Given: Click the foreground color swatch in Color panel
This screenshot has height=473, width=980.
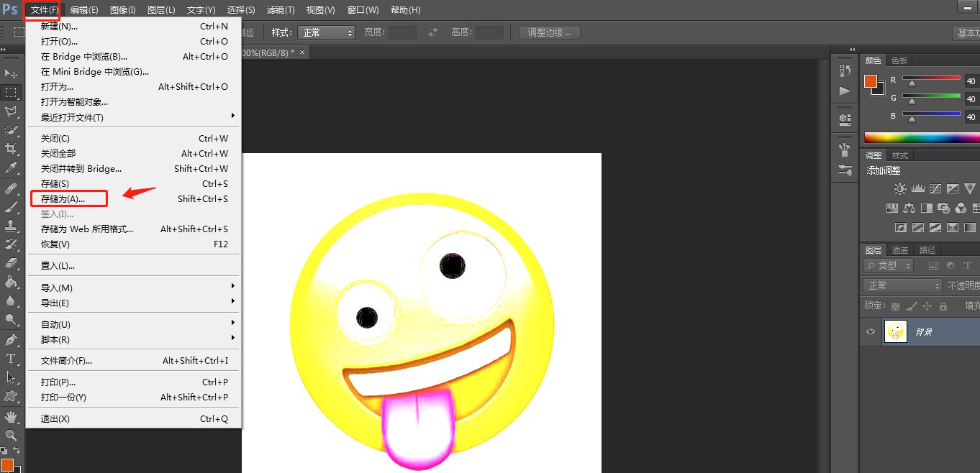Looking at the screenshot, I should [x=871, y=81].
